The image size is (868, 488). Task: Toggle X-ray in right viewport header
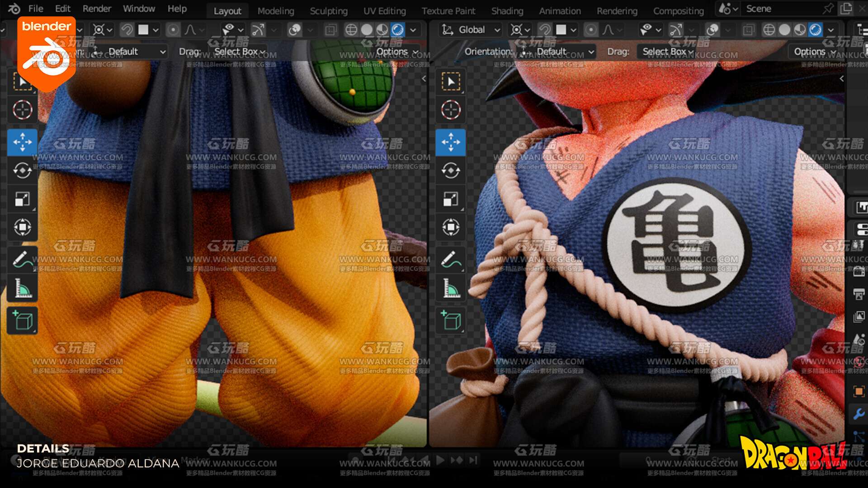749,30
